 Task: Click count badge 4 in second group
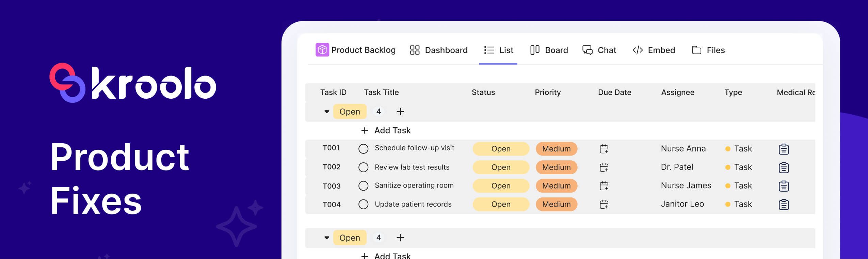pyautogui.click(x=379, y=238)
